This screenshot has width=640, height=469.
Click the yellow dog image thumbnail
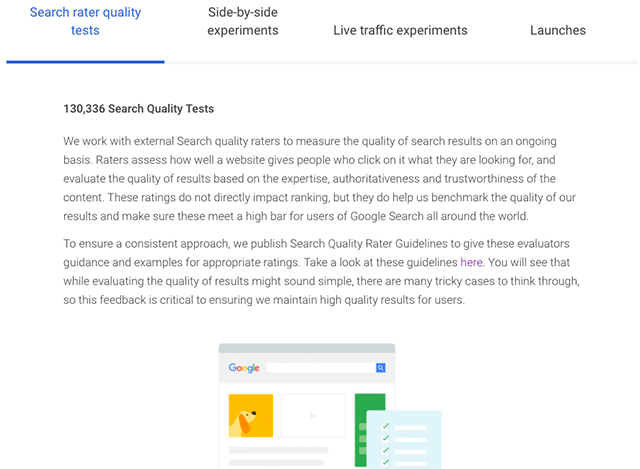click(x=250, y=415)
